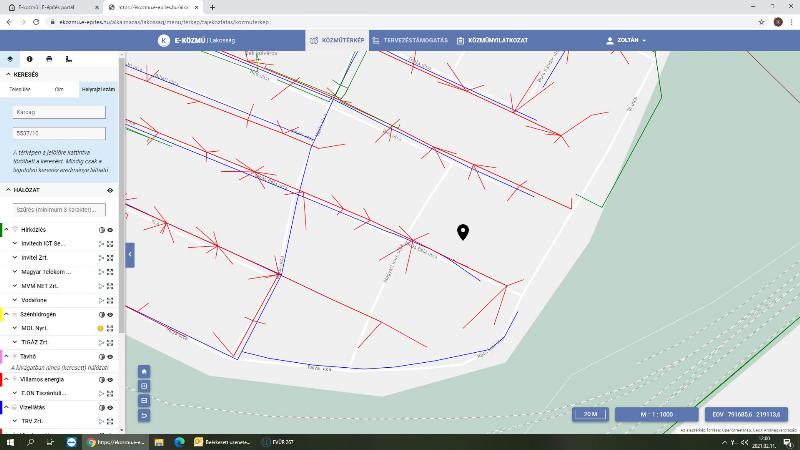The width and height of the screenshot is (800, 450).
Task: Click the red Villamos energia swatch
Action: (x=1, y=379)
